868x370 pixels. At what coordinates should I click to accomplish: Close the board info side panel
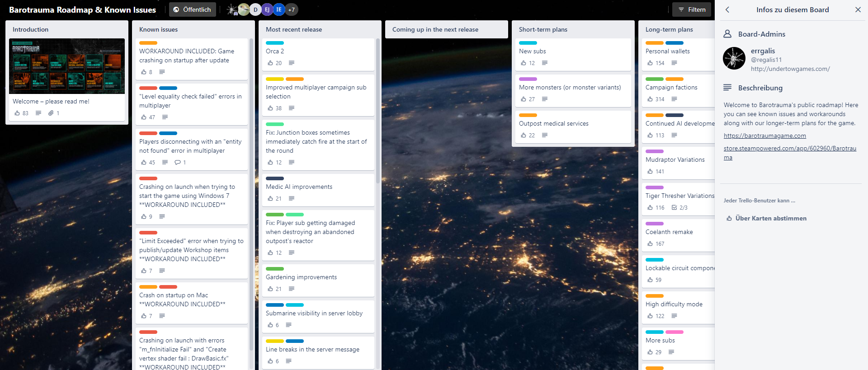[858, 9]
